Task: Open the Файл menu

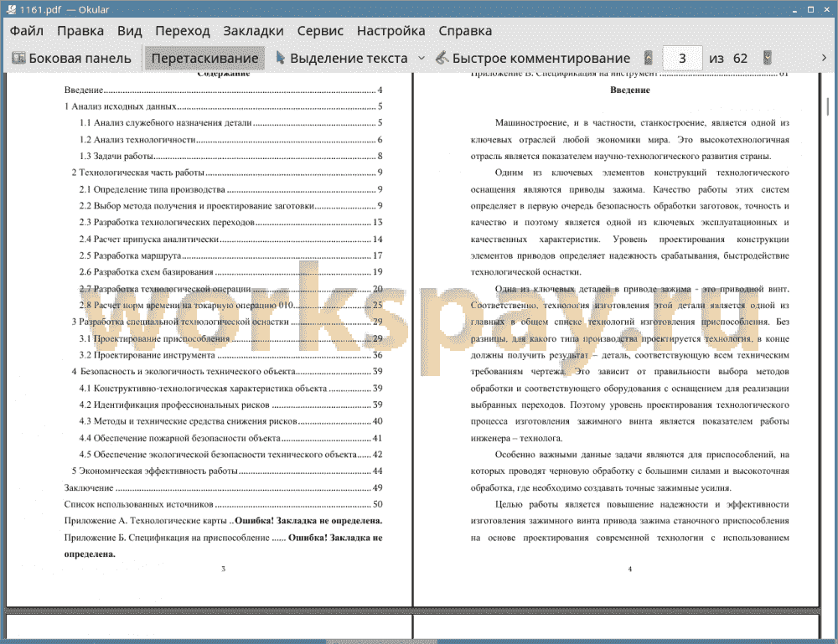Action: point(27,31)
